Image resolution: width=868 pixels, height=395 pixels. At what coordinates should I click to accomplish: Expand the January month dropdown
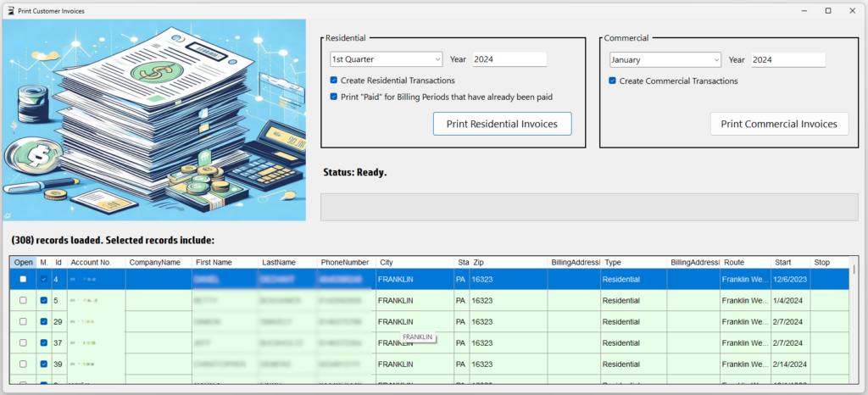pos(665,59)
